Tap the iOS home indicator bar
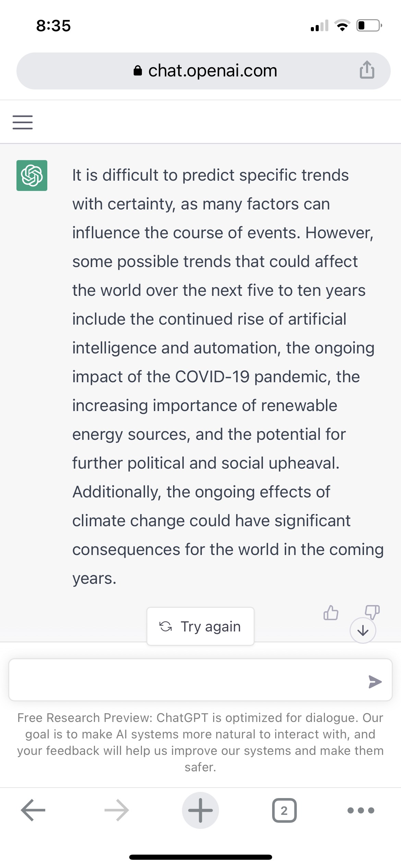401x868 pixels. (200, 857)
